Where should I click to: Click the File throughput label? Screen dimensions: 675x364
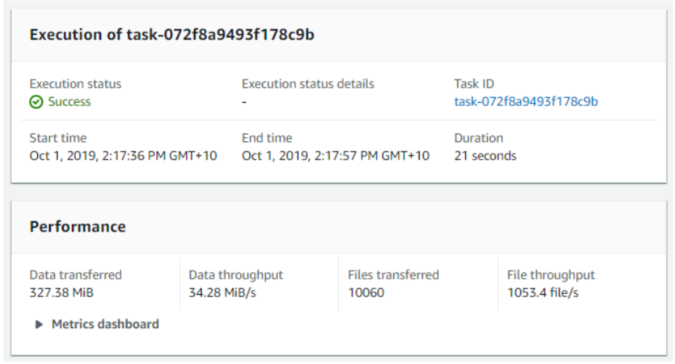point(551,275)
